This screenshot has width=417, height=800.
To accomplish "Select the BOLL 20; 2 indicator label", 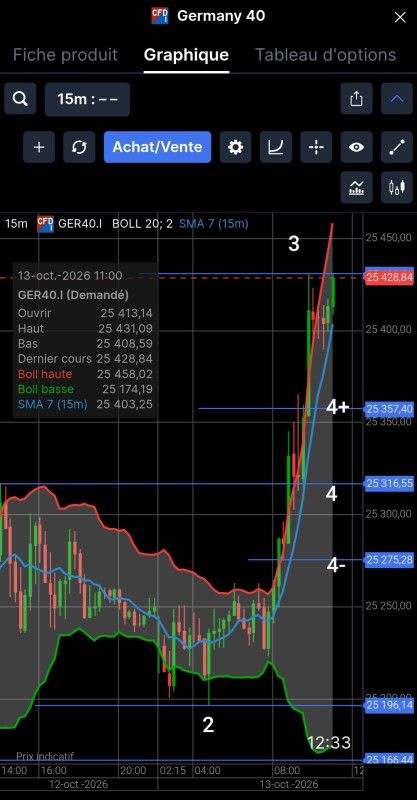I will pyautogui.click(x=142, y=223).
